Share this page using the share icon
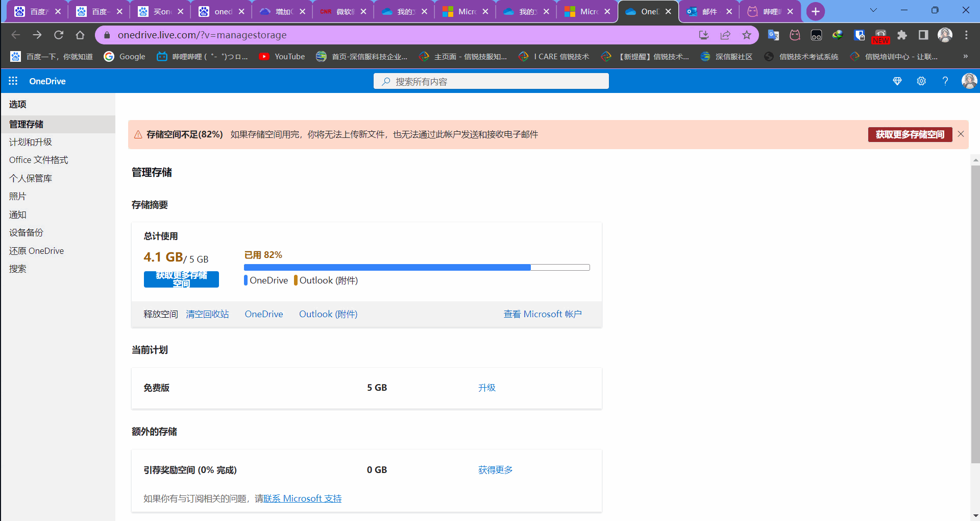Viewport: 980px width, 521px height. pos(725,35)
